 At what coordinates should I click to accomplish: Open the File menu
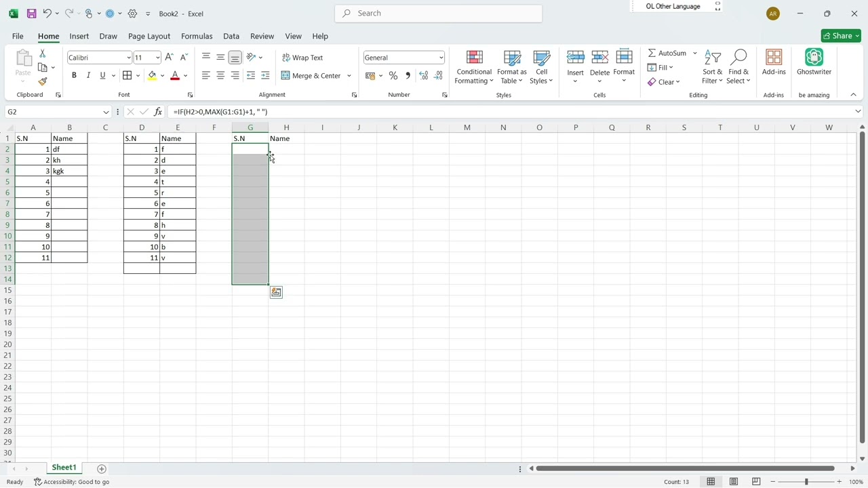[18, 36]
